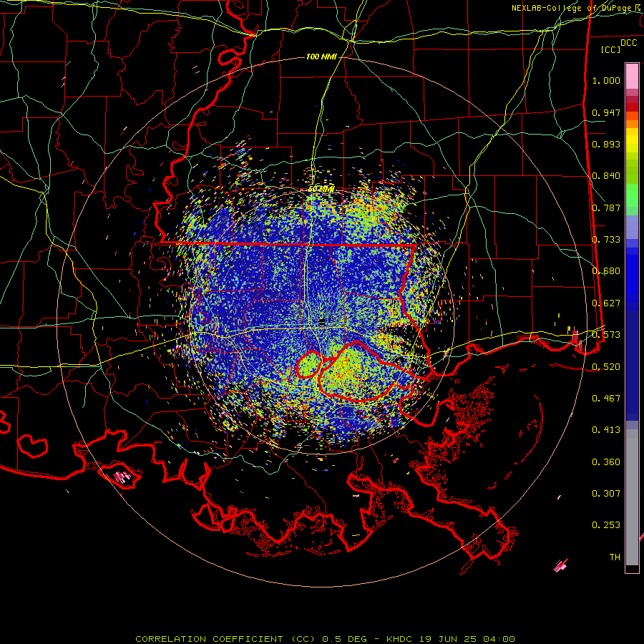Click the CORRELATION COEFFICIENT caption at bottom
Viewport: 644px width, 644px height.
(325, 639)
